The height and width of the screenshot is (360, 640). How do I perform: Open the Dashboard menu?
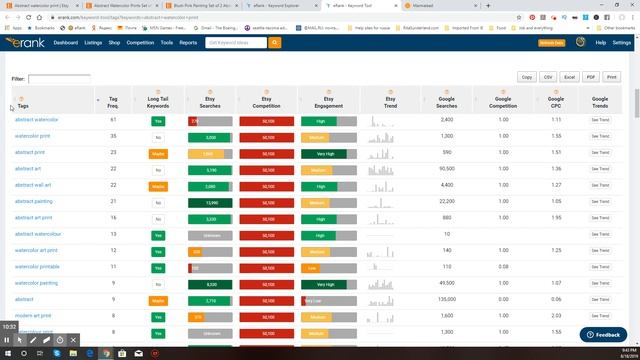pyautogui.click(x=65, y=42)
